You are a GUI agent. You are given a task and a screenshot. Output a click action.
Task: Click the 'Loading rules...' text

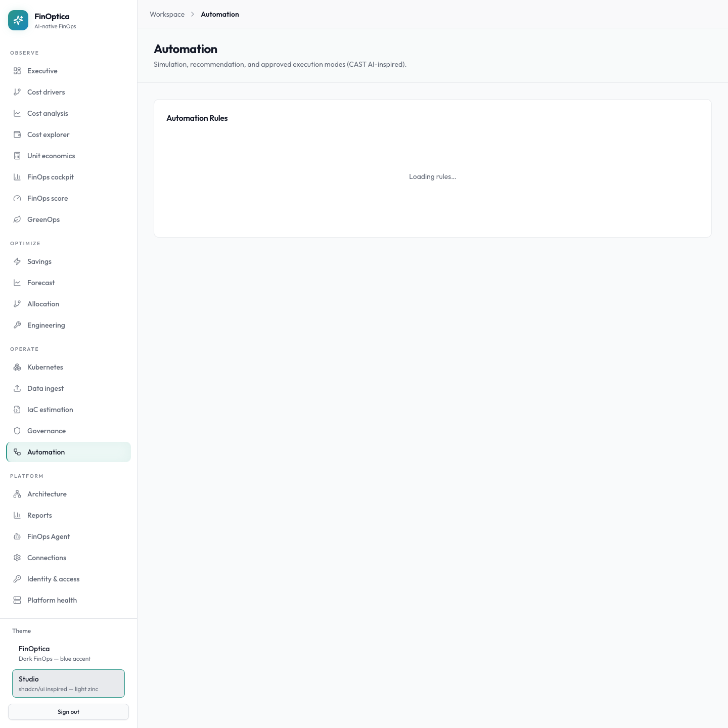coord(433,176)
